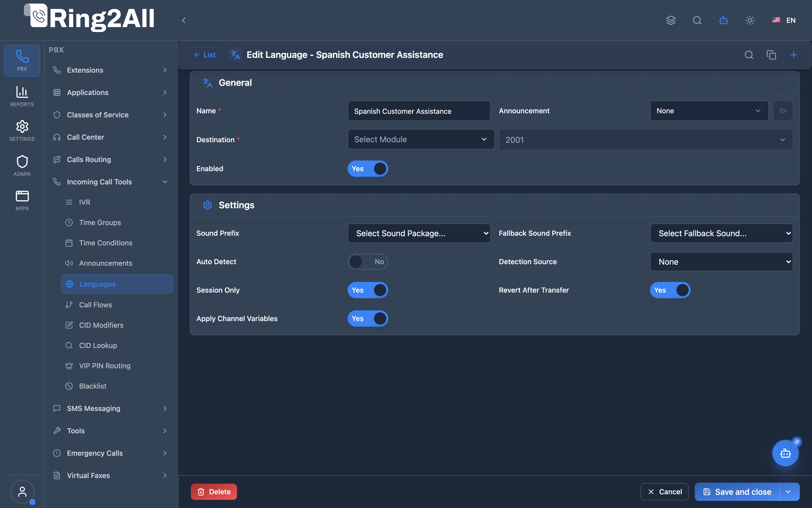Open IVR menu item
Screen dimensions: 812x508
pyautogui.click(x=117, y=202)
